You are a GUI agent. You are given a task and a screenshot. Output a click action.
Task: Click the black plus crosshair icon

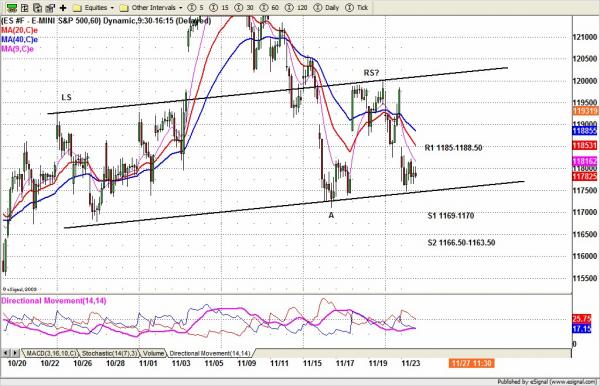(63, 7)
